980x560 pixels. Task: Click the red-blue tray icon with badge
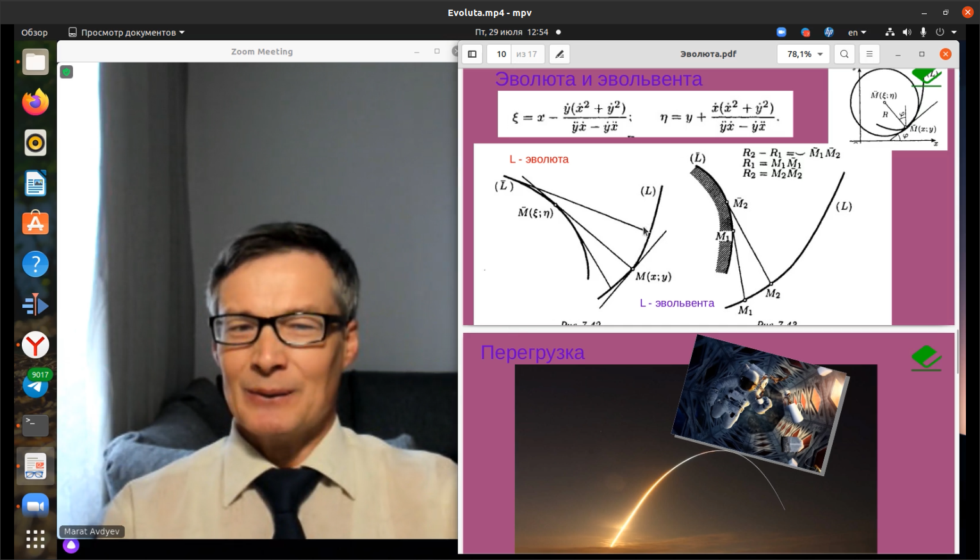pos(806,32)
